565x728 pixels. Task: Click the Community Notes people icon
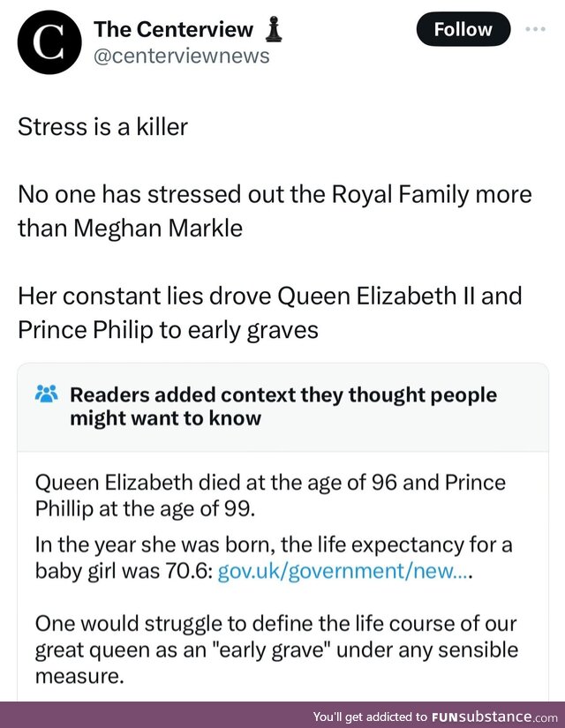click(x=47, y=394)
